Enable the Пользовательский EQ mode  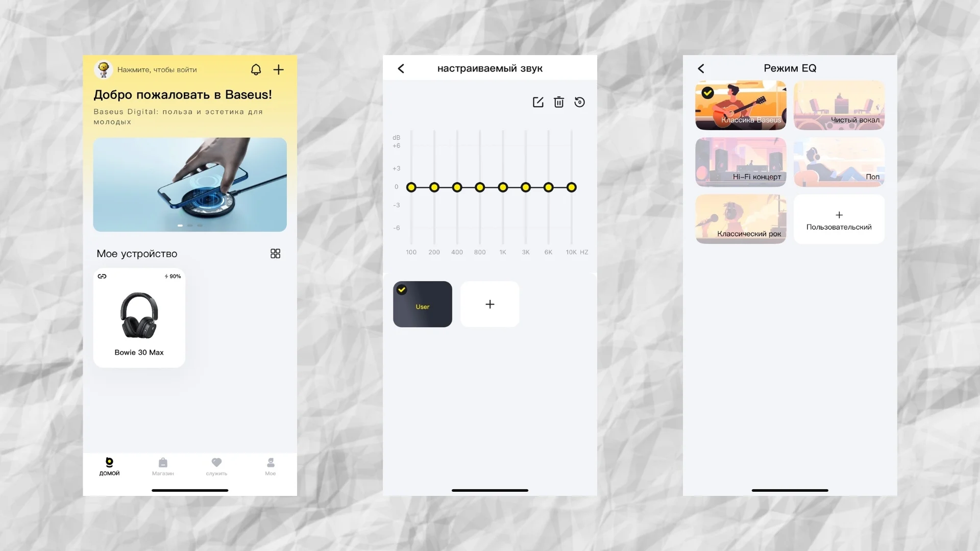[x=839, y=219]
